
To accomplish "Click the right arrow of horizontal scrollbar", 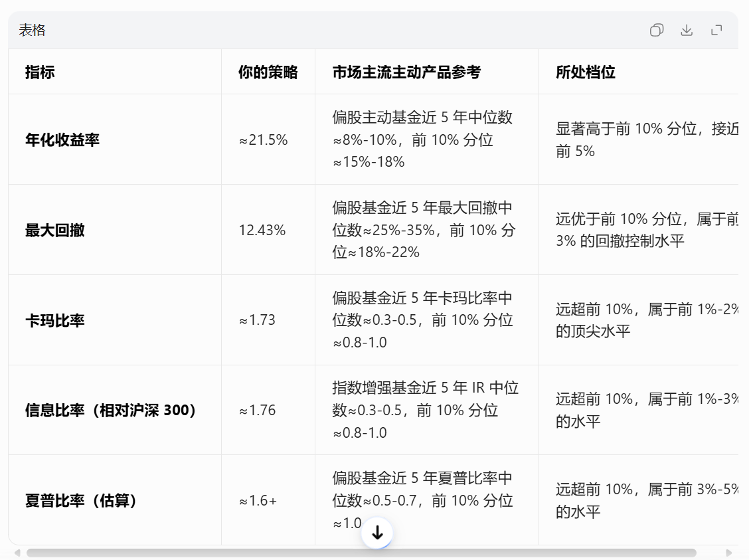I will point(729,553).
